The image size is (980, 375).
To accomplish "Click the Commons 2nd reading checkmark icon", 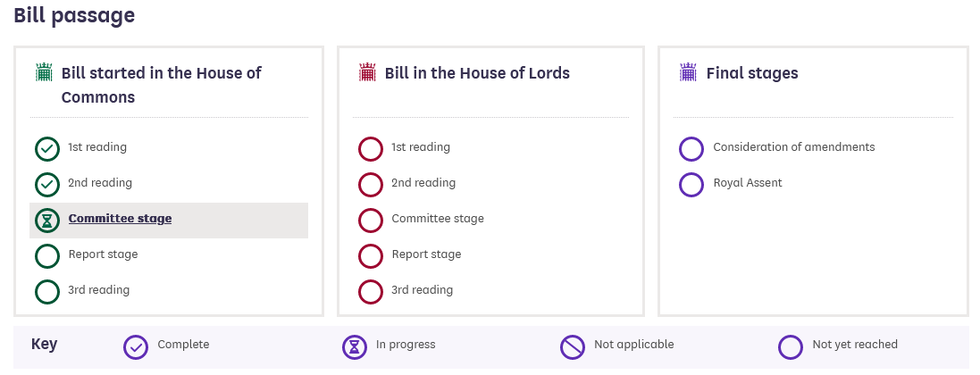I will [46, 184].
